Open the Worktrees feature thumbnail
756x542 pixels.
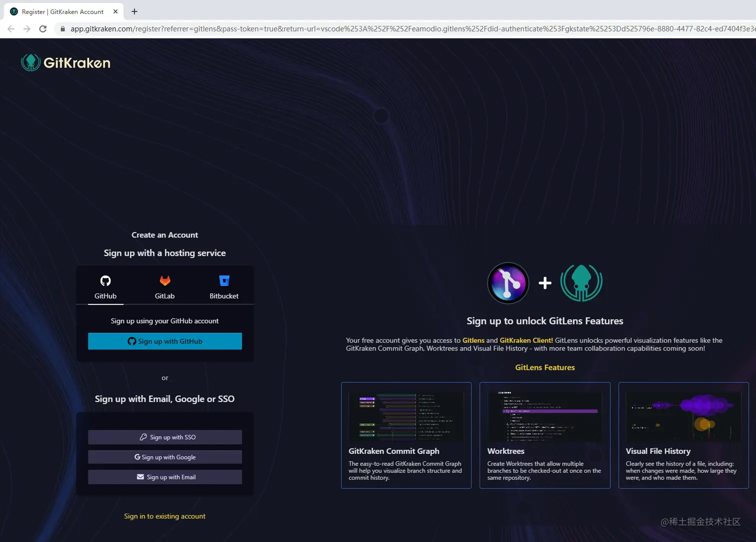pos(544,416)
